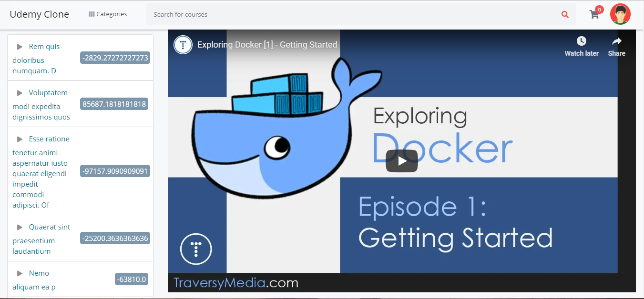Click play icon beside Esse ratione

click(20, 139)
